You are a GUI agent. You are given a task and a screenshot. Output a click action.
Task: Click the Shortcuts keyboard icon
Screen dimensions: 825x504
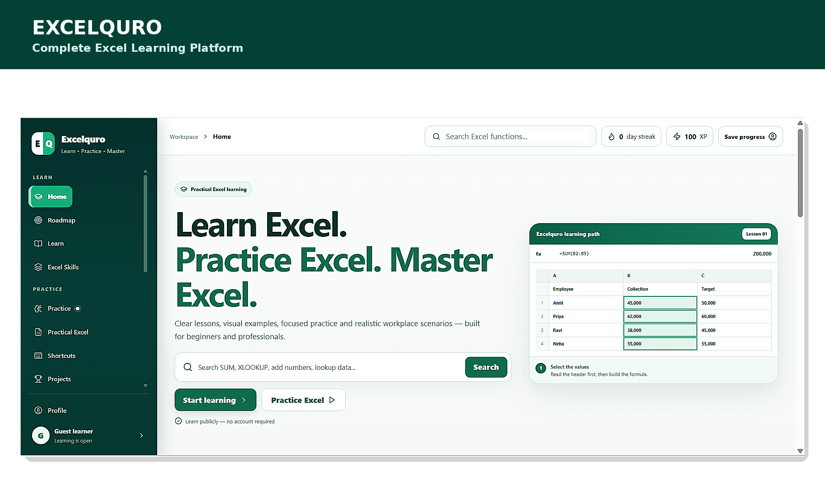pyautogui.click(x=38, y=356)
